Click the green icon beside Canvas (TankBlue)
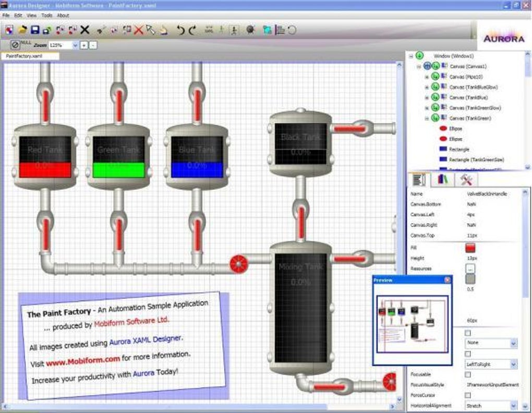This screenshot has width=532, height=413. click(436, 97)
